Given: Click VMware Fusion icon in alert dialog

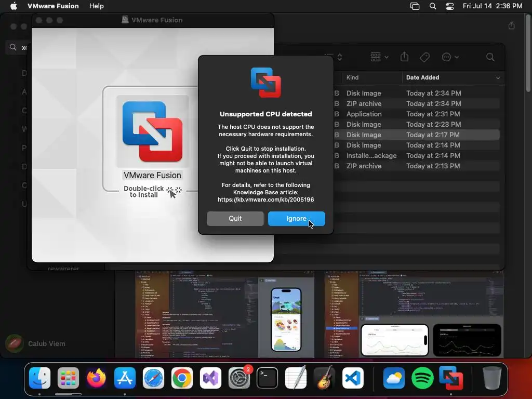Looking at the screenshot, I should [265, 83].
